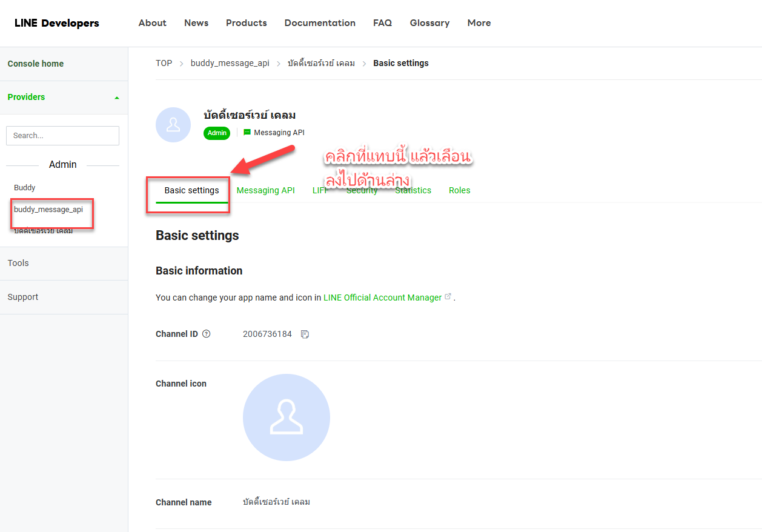Click the Providers sidebar heading
The width and height of the screenshot is (762, 532).
[26, 97]
